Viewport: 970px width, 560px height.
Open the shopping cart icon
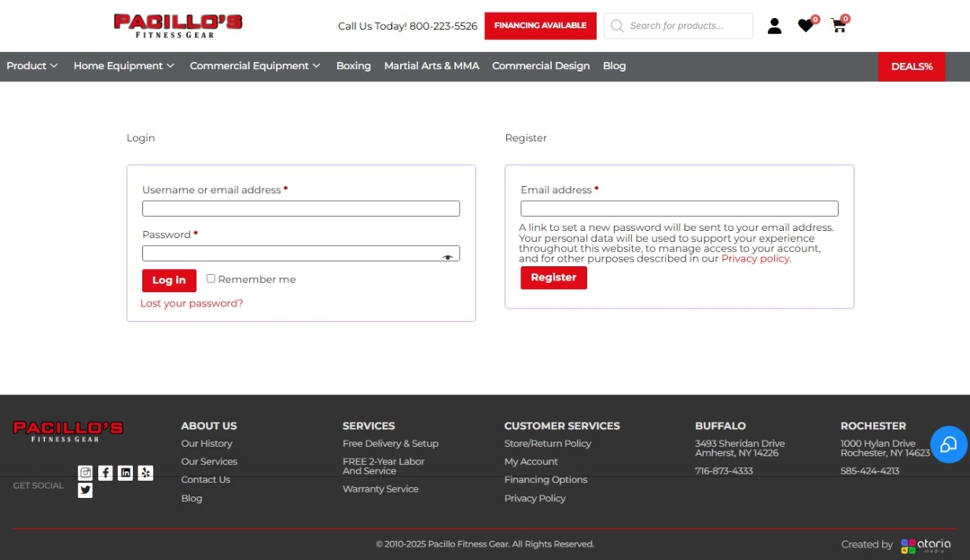click(839, 26)
